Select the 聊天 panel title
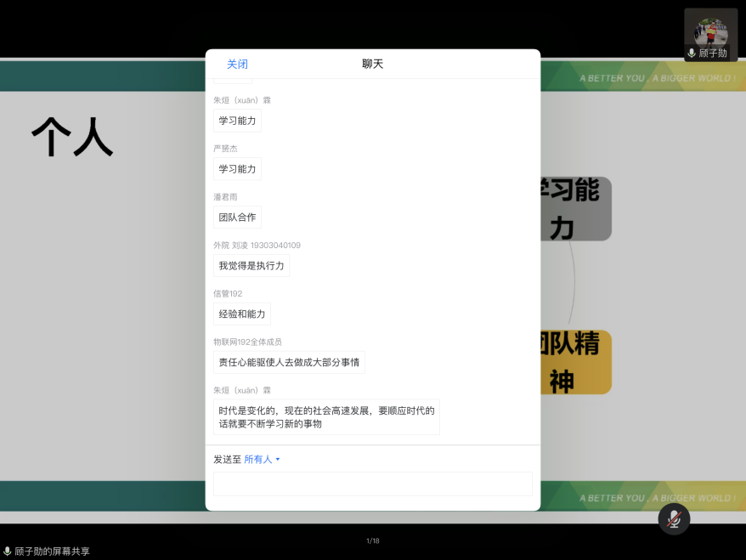 click(372, 63)
